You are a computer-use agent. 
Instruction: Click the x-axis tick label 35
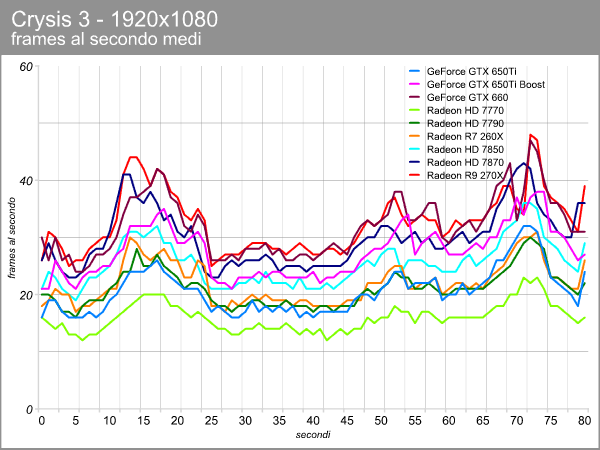coord(279,421)
